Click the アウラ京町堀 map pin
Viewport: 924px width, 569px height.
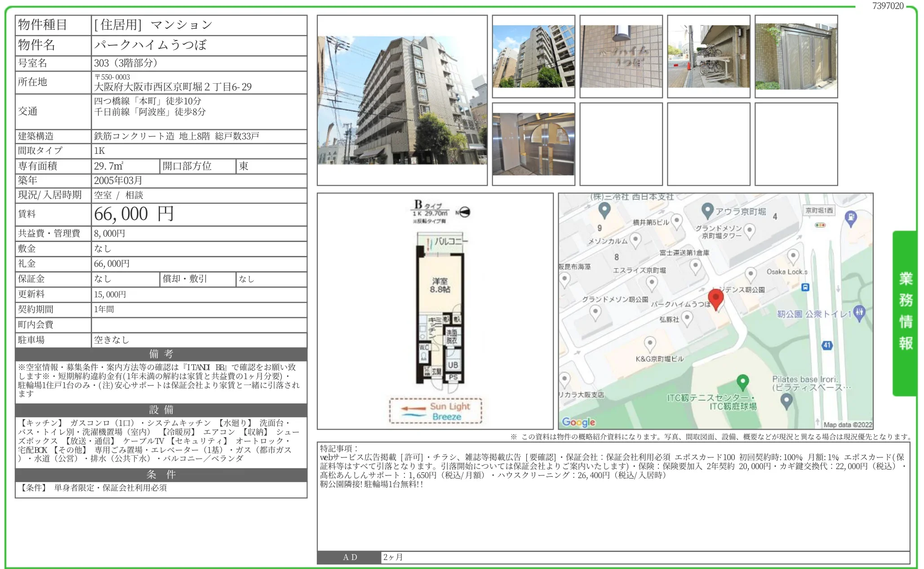(x=707, y=210)
